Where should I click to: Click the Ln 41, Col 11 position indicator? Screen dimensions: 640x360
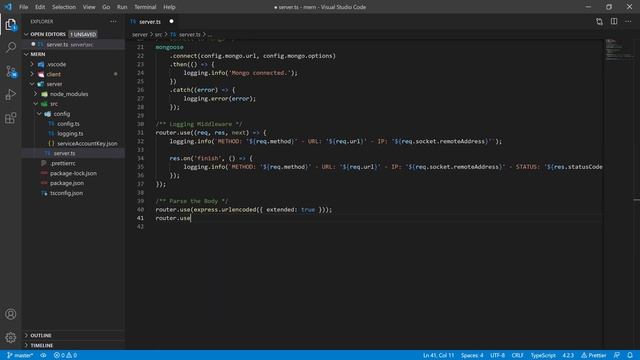pyautogui.click(x=438, y=355)
